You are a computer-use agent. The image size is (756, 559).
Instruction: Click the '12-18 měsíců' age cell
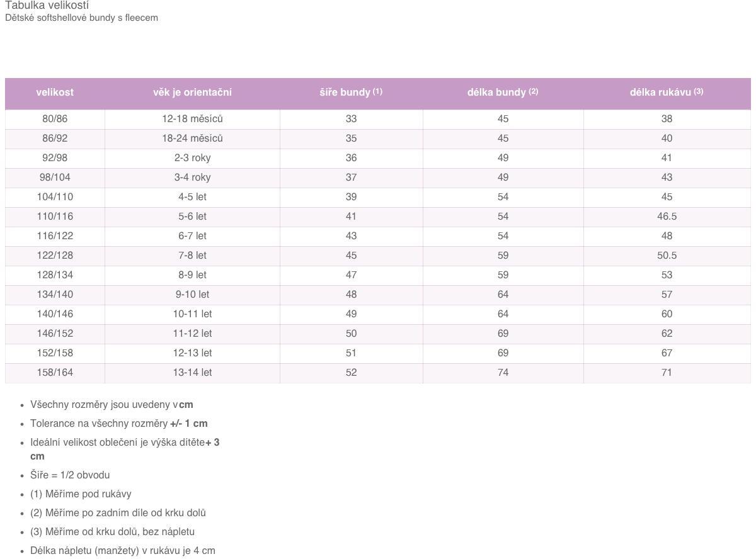click(192, 119)
